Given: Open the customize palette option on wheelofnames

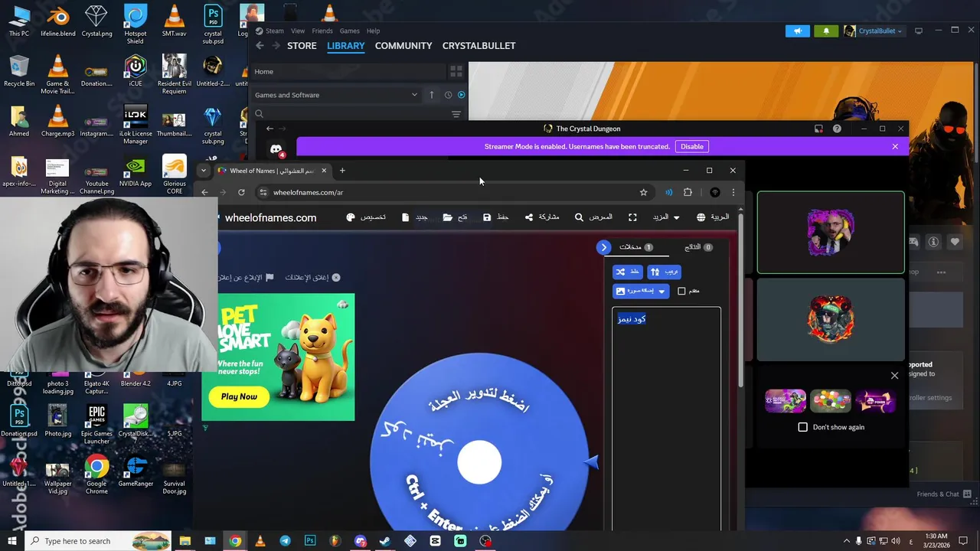Looking at the screenshot, I should [x=365, y=217].
